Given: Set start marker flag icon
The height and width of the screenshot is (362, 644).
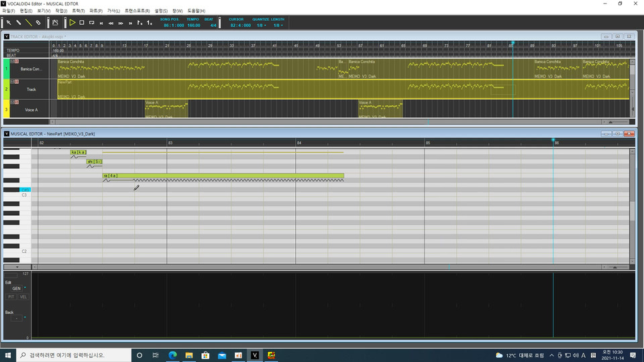Looking at the screenshot, I should pos(140,23).
